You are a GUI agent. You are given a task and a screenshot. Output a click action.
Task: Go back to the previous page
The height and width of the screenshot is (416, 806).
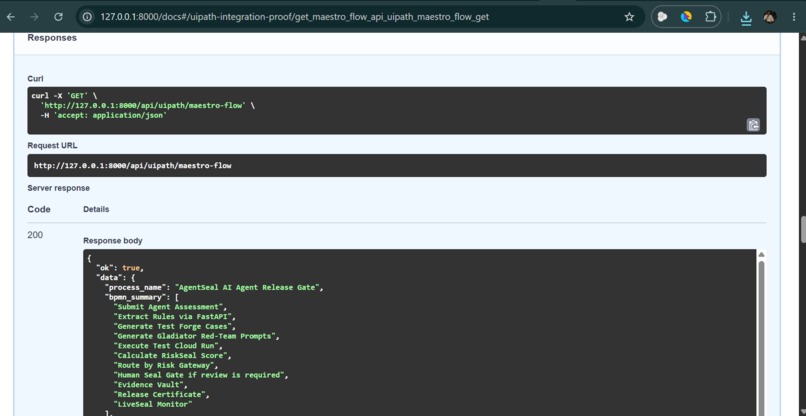pyautogui.click(x=10, y=17)
